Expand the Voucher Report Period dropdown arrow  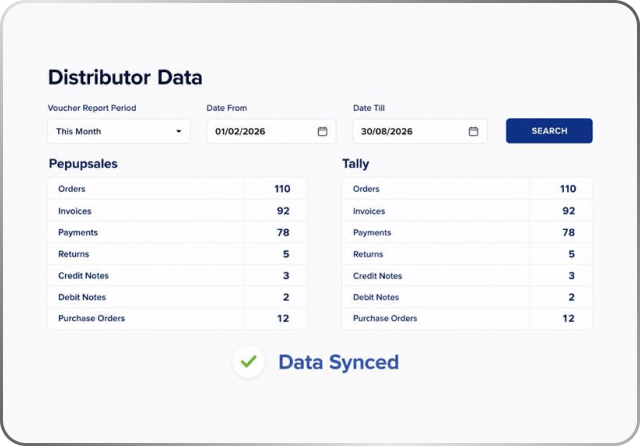pos(178,131)
